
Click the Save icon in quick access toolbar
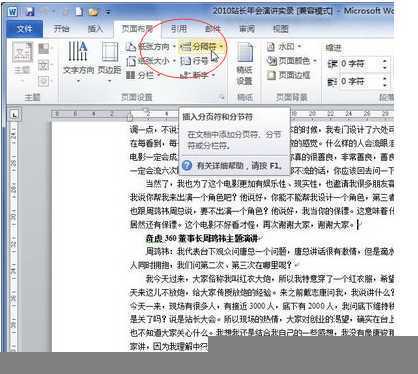30,12
